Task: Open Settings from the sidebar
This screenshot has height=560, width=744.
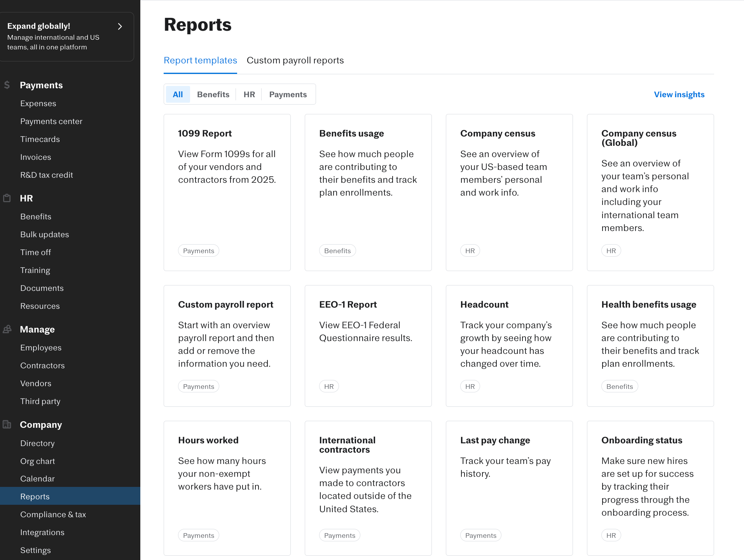Action: 35,550
